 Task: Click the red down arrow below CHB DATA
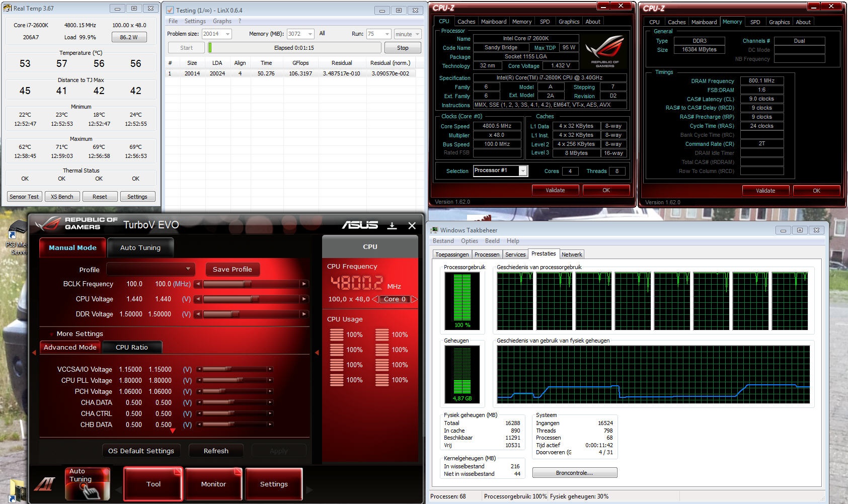pos(173,431)
